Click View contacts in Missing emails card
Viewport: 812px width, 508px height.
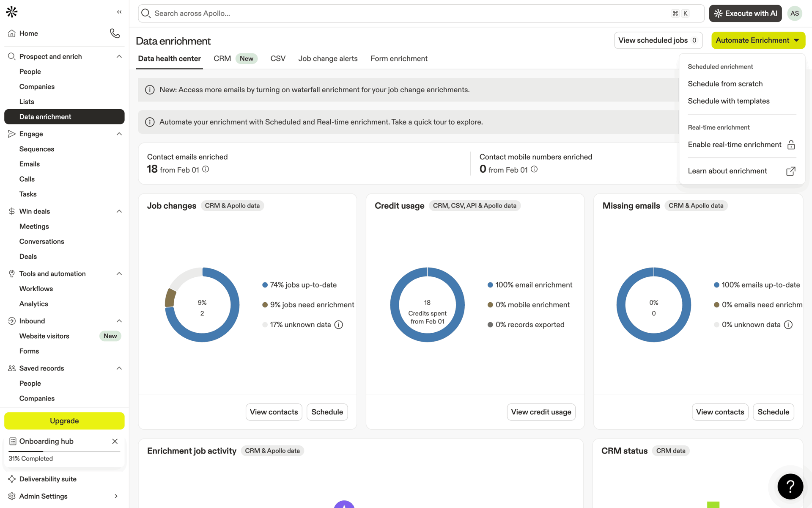720,412
